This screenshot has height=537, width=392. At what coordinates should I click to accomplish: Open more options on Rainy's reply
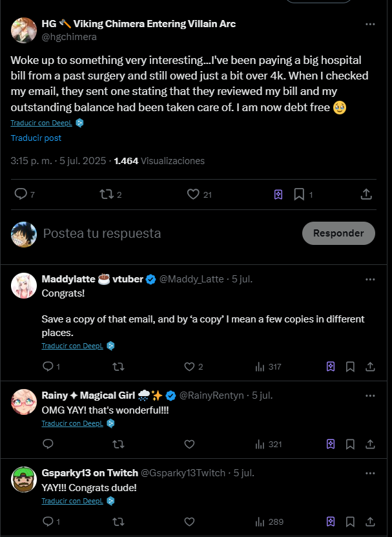point(370,395)
